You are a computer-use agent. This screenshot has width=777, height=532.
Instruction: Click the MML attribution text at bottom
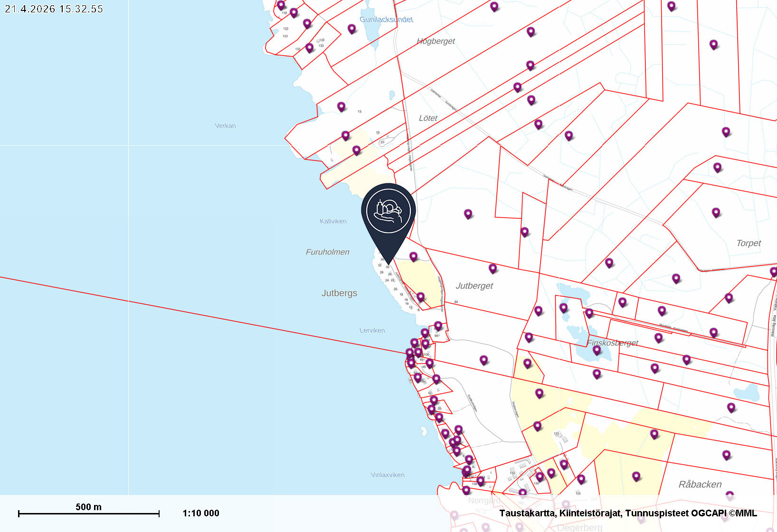pyautogui.click(x=627, y=513)
